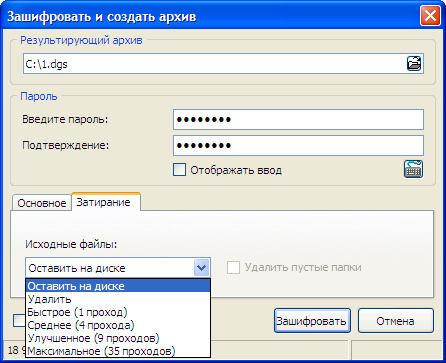Screen dimensions: 446x363
Task: Click the Зашифровать button
Action: coord(312,321)
